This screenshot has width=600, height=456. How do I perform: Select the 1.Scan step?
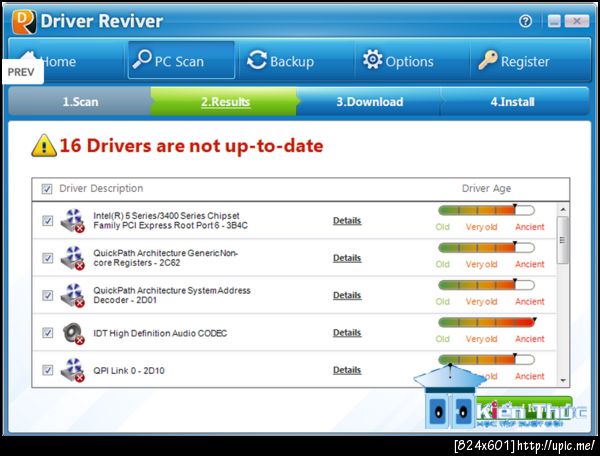pos(80,102)
